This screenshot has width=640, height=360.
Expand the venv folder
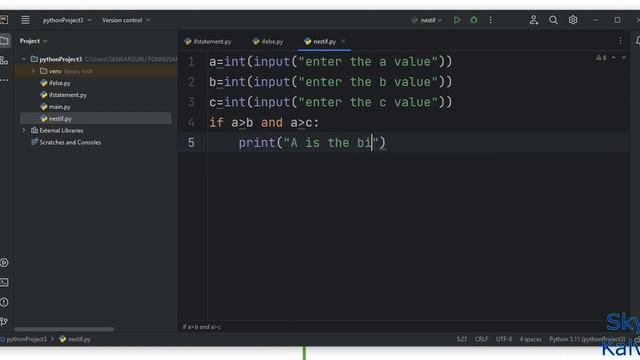click(33, 71)
